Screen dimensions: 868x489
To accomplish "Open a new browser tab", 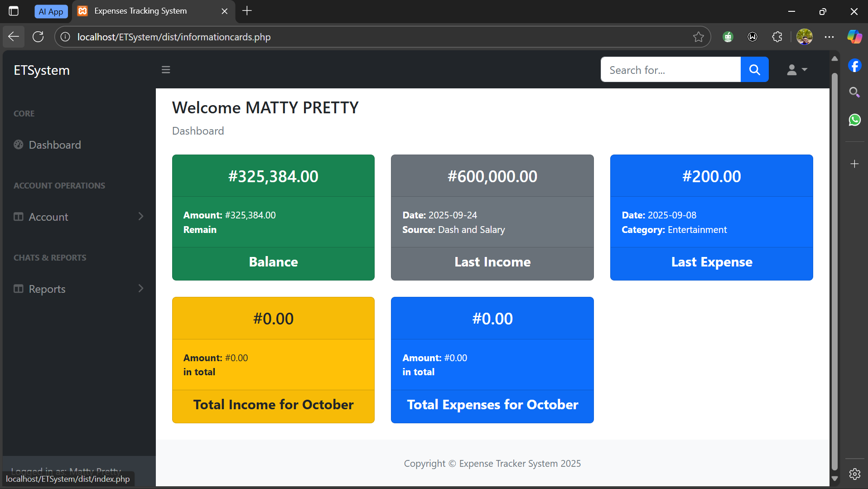I will click(x=247, y=11).
